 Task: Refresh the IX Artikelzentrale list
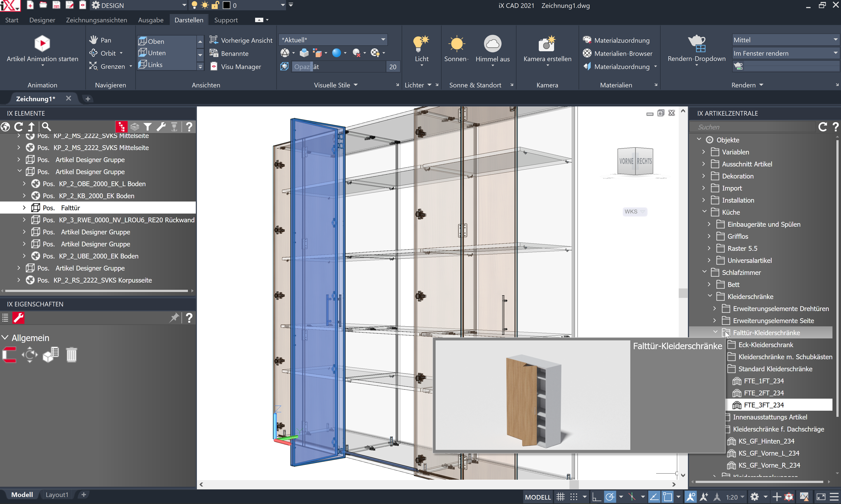point(822,127)
